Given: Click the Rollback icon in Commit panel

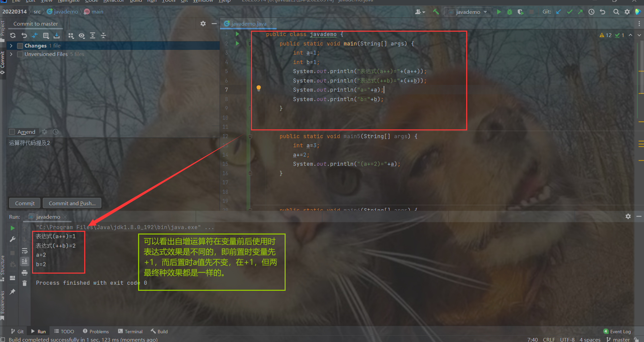Looking at the screenshot, I should pyautogui.click(x=24, y=35).
